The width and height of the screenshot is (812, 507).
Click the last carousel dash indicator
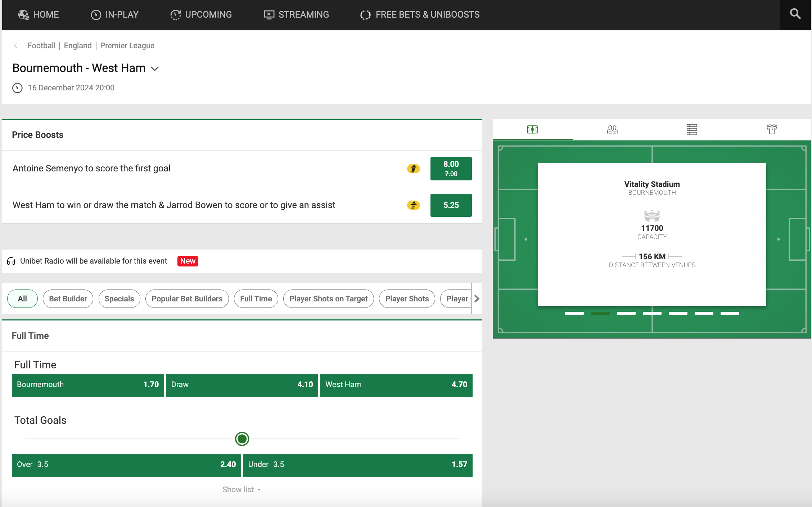pyautogui.click(x=730, y=313)
